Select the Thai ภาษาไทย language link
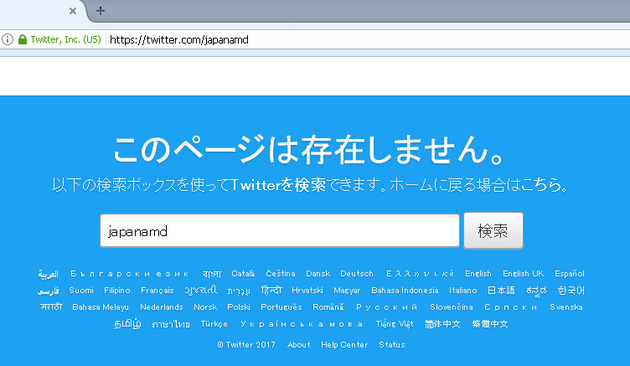 coord(171,324)
